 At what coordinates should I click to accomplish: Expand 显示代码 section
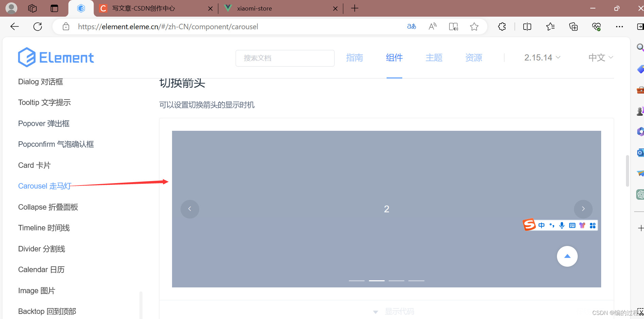click(393, 311)
